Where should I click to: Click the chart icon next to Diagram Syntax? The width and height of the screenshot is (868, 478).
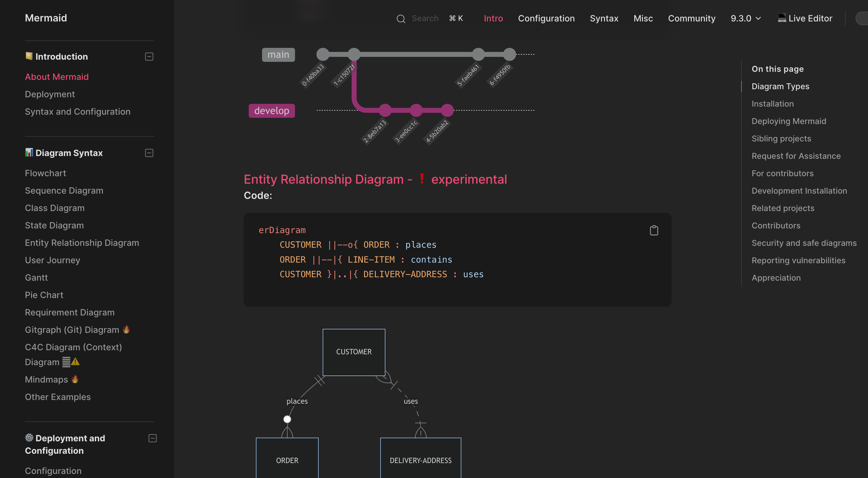29,153
